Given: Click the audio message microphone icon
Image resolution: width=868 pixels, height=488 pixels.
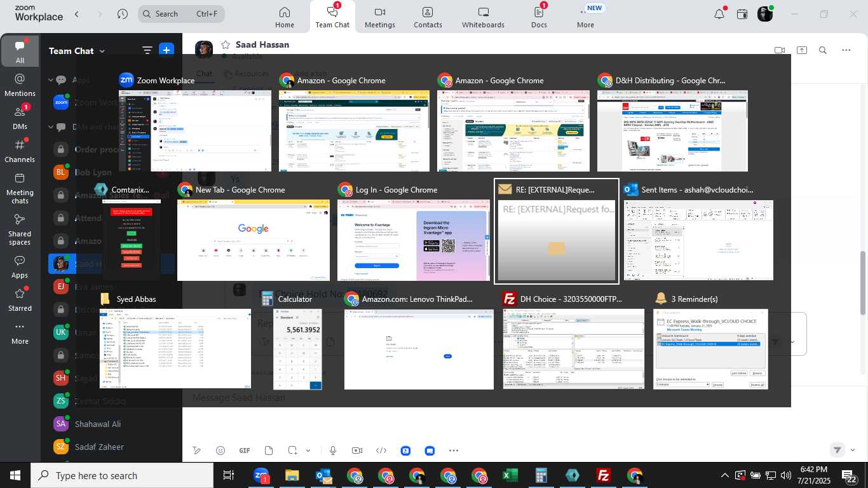Looking at the screenshot, I should point(333,451).
